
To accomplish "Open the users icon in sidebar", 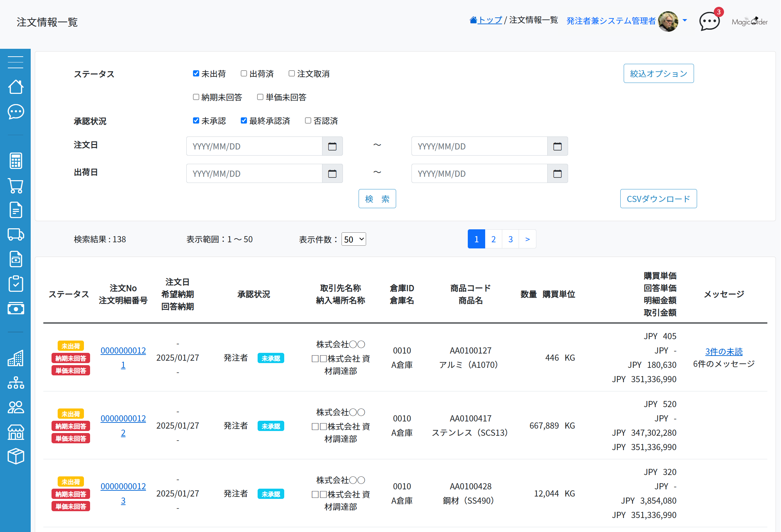I will click(x=16, y=407).
